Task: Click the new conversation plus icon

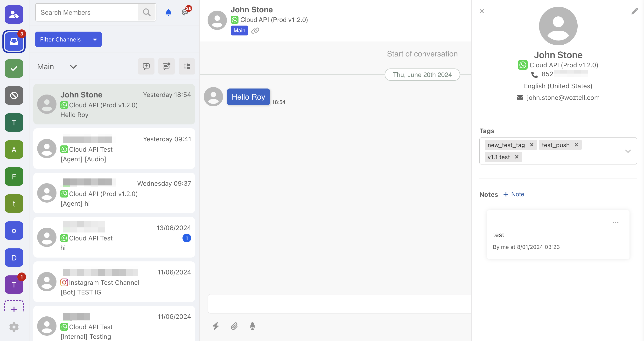Action: pyautogui.click(x=146, y=67)
